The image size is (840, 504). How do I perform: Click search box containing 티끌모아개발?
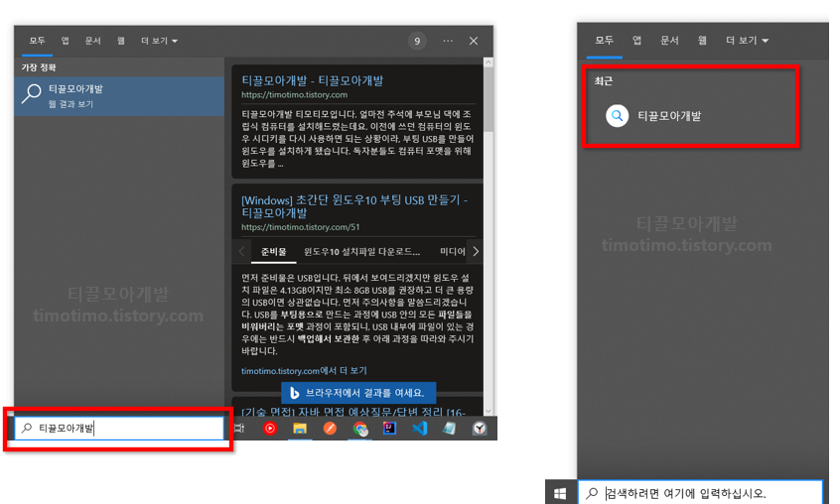point(119,428)
